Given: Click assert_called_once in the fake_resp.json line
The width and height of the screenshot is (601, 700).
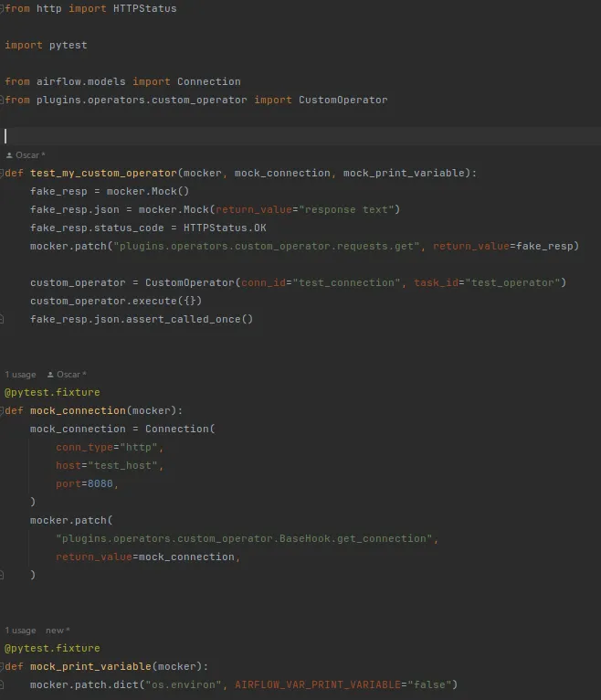Looking at the screenshot, I should pyautogui.click(x=184, y=320).
